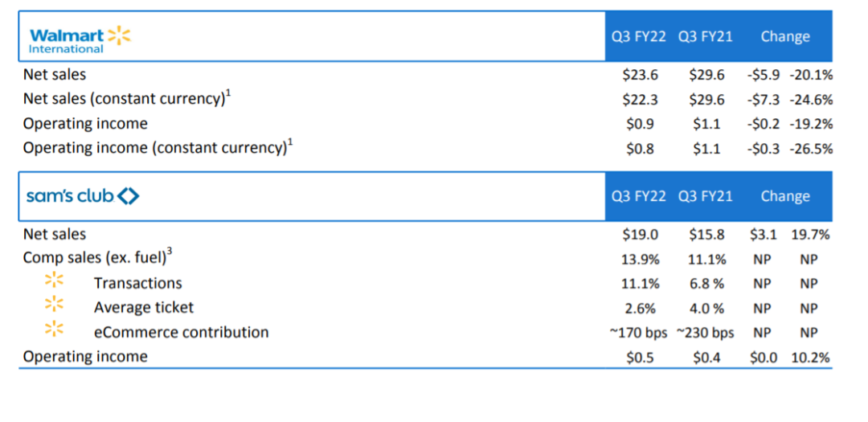868x422 pixels.
Task: Select the Walmart Q3 FY21 column header
Action: (x=706, y=36)
